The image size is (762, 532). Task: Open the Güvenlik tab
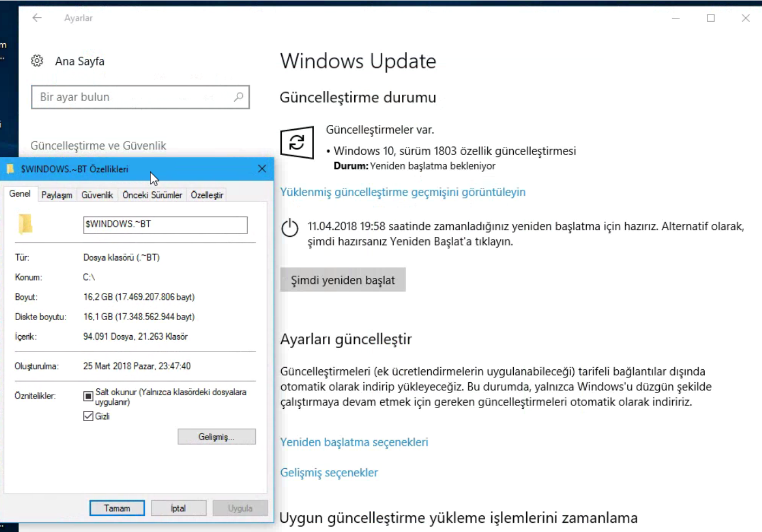(97, 195)
